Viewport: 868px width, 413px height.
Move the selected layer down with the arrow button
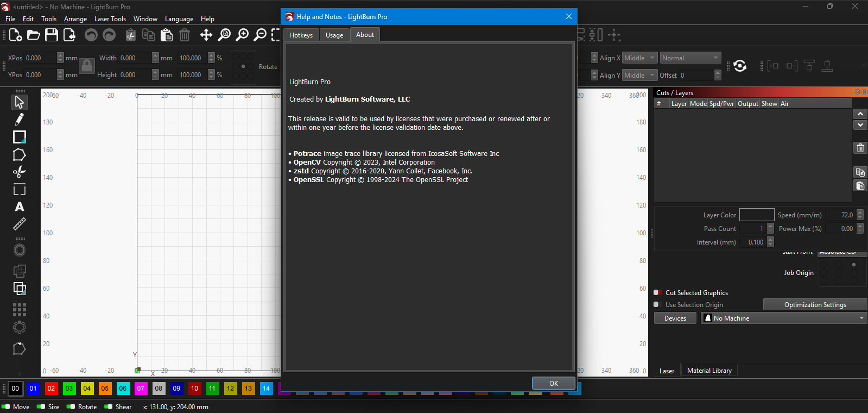coord(860,125)
